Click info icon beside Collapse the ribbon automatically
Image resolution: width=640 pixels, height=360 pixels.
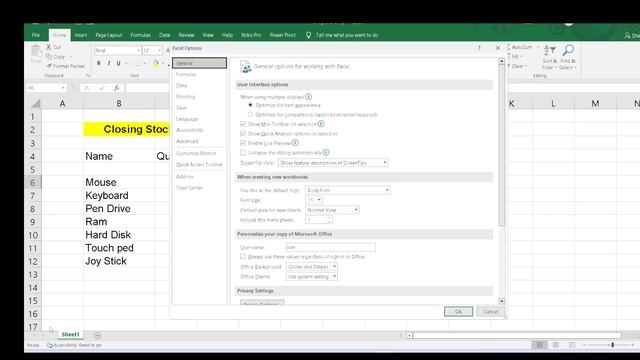[326, 152]
